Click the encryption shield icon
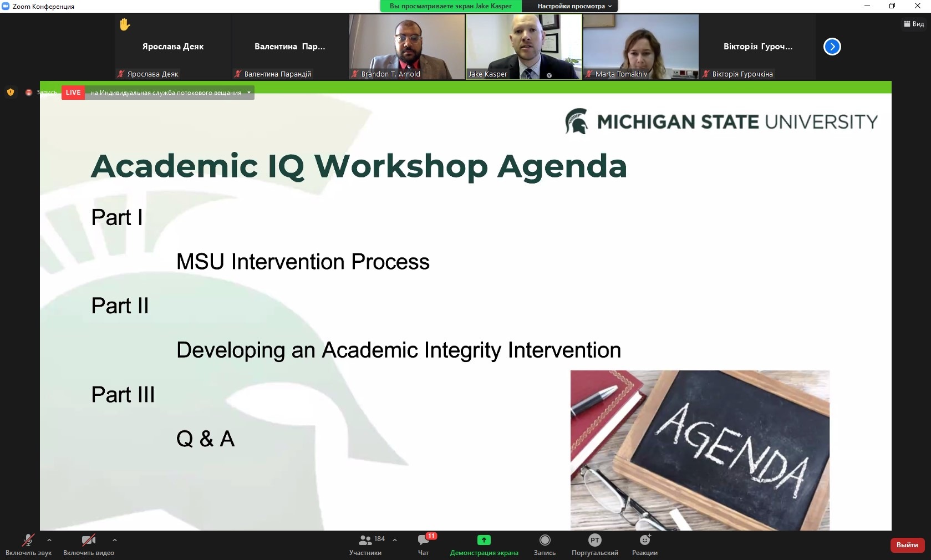 pyautogui.click(x=11, y=93)
